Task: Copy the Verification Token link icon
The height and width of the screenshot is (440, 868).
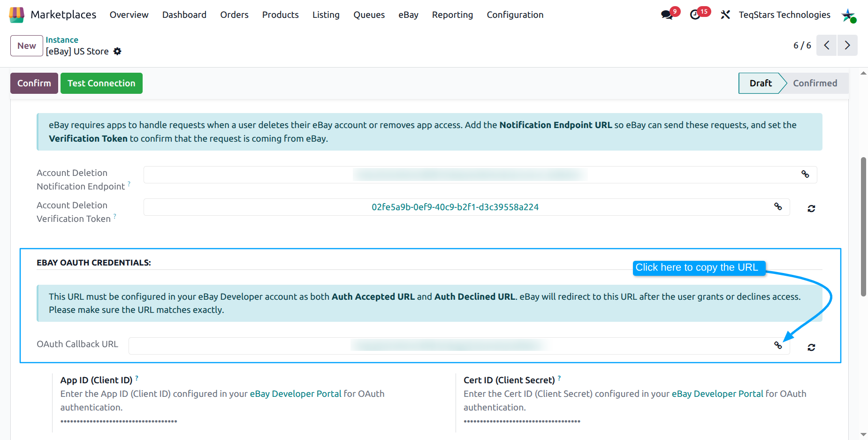Action: [778, 206]
